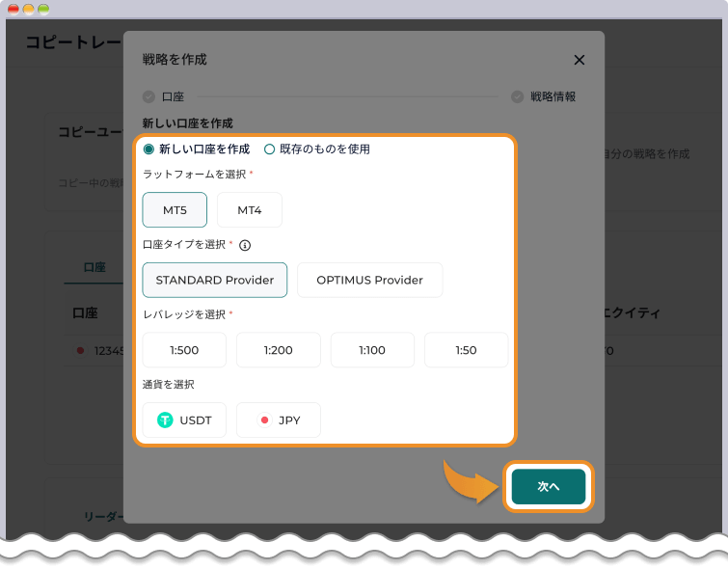Close the 戦略を作成 dialog with X
This screenshot has width=728, height=569.
pos(579,60)
